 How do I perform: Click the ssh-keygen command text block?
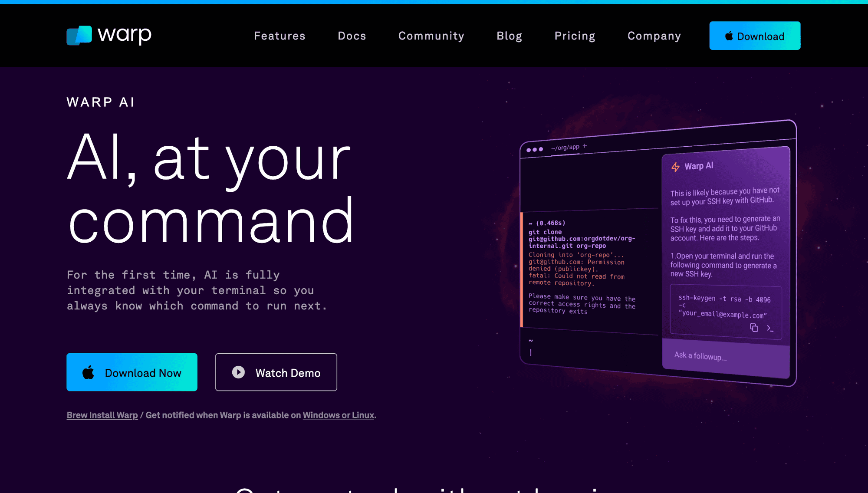[x=726, y=311]
